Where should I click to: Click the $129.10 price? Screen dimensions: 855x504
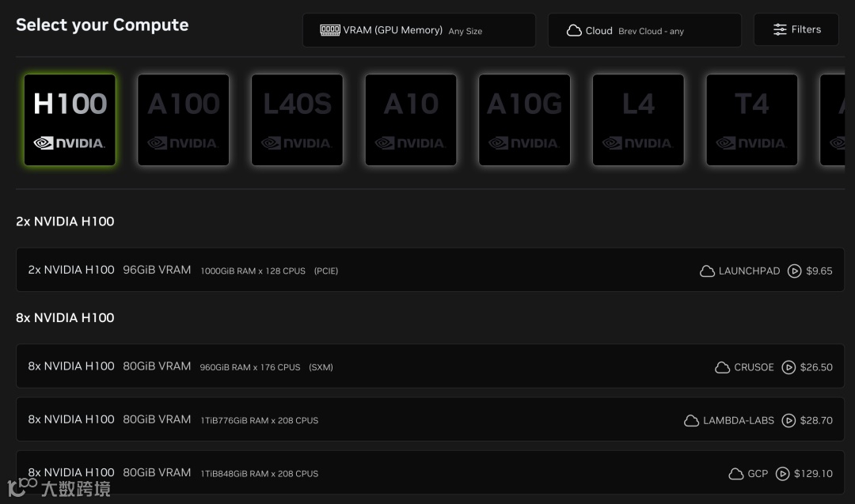click(813, 474)
